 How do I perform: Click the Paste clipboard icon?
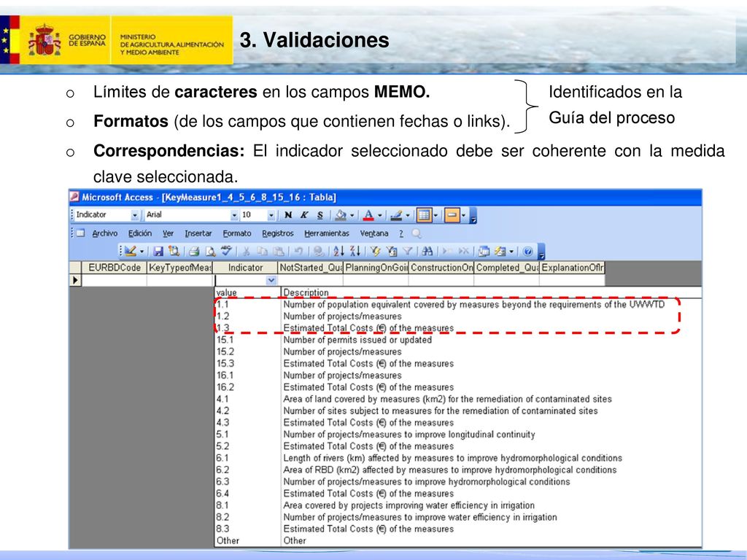[x=279, y=251]
